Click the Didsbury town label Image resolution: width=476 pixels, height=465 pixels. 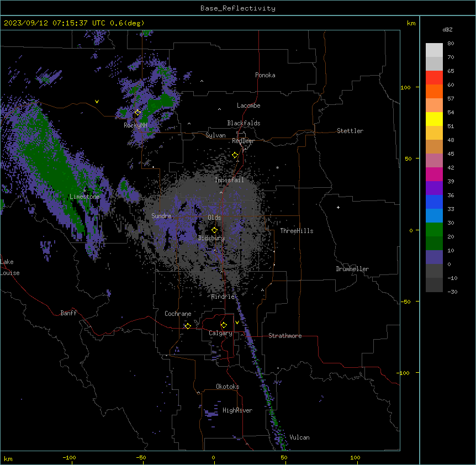[x=211, y=238]
